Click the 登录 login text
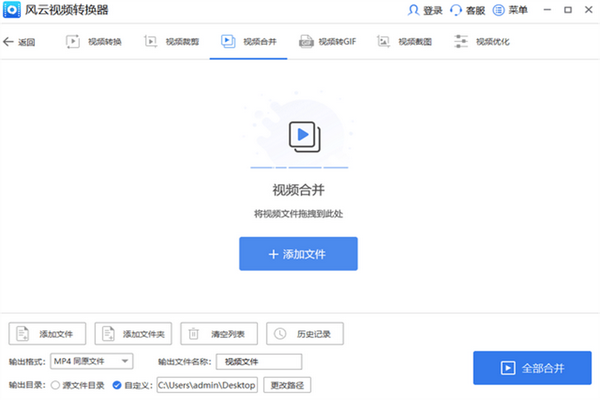Image resolution: width=600 pixels, height=400 pixels. point(433,10)
